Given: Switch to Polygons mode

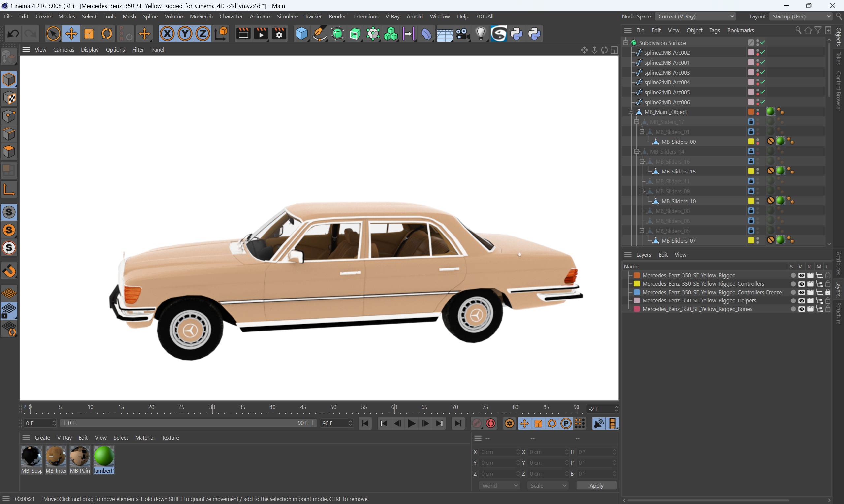Looking at the screenshot, I should point(9,152).
